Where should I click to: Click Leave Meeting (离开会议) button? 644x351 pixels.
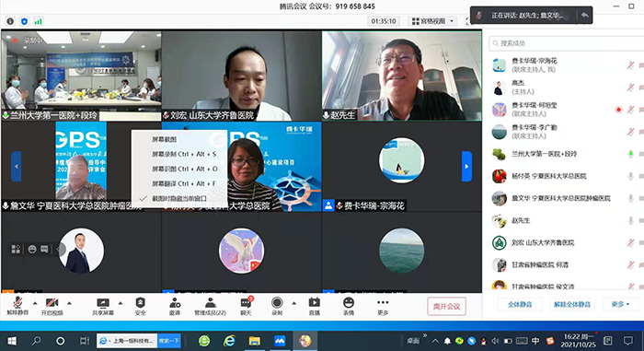(x=446, y=307)
